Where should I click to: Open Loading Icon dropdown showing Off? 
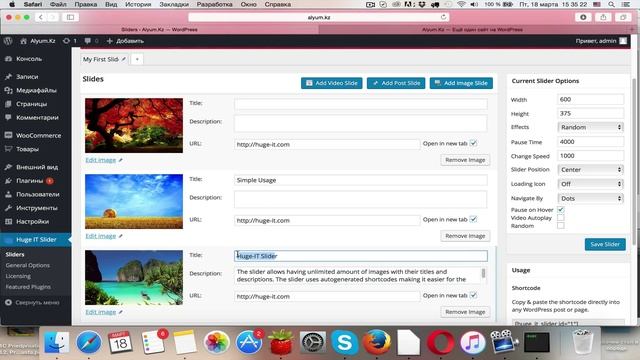click(x=590, y=184)
